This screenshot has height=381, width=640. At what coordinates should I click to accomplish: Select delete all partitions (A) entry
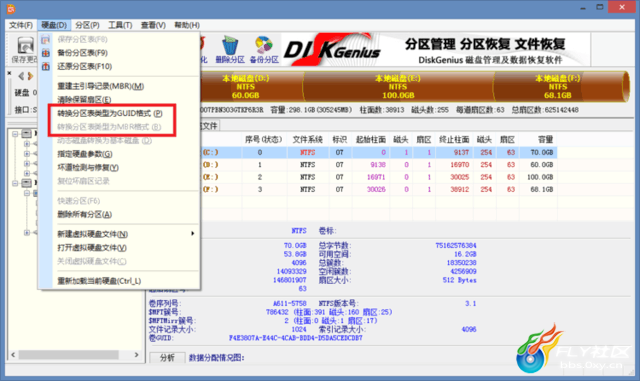click(84, 214)
